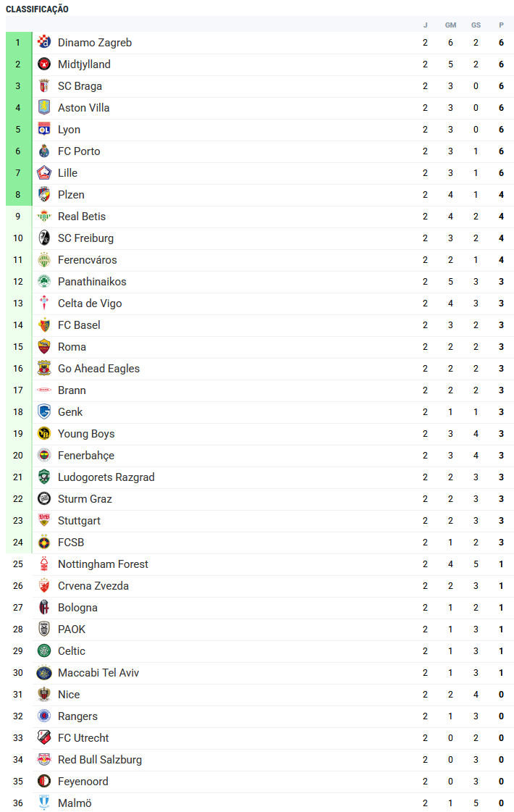Click the Nottingham Forest crest

pos(44,564)
